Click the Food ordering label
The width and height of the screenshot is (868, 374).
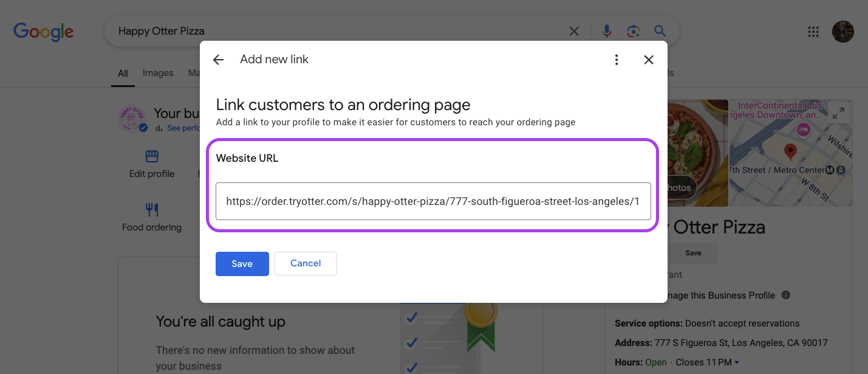pyautogui.click(x=152, y=227)
